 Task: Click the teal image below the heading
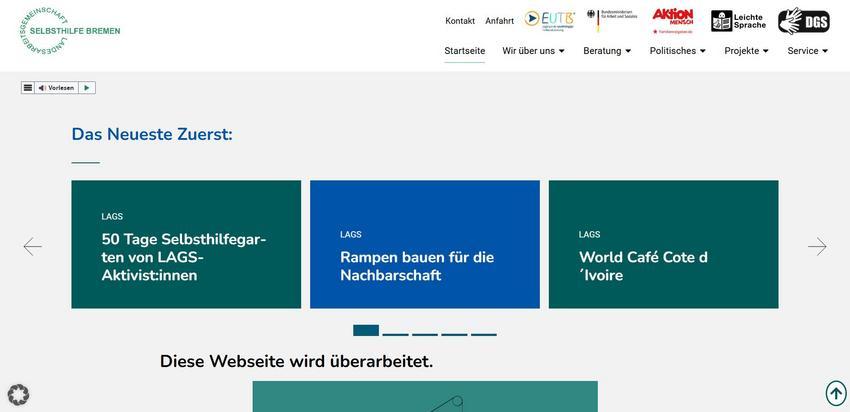[425, 396]
